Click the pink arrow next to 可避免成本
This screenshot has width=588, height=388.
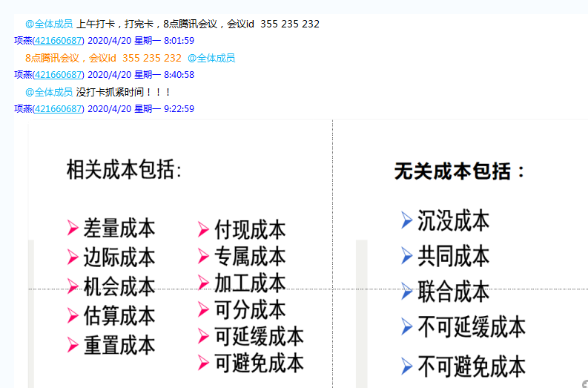pos(203,363)
